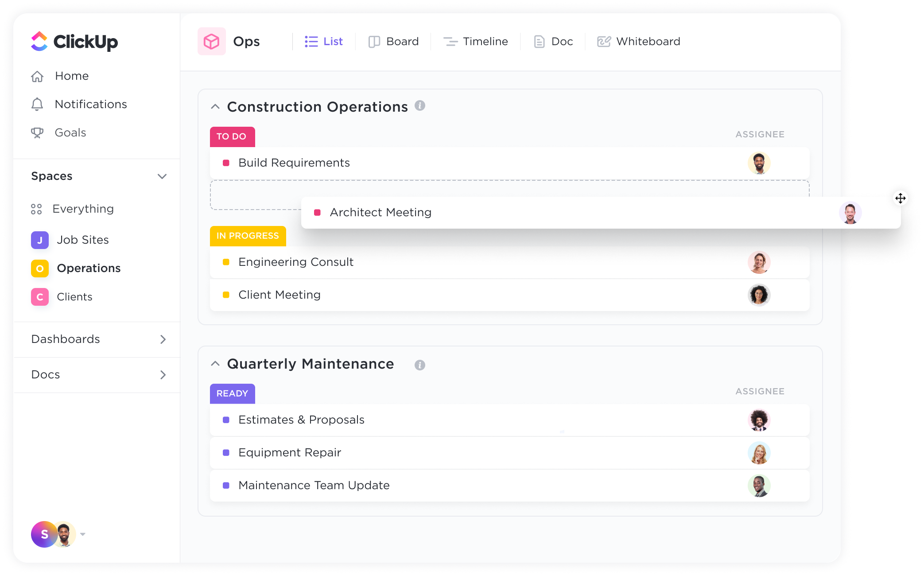Screen dimensions: 924x576
Task: Open Goals section
Action: click(70, 132)
